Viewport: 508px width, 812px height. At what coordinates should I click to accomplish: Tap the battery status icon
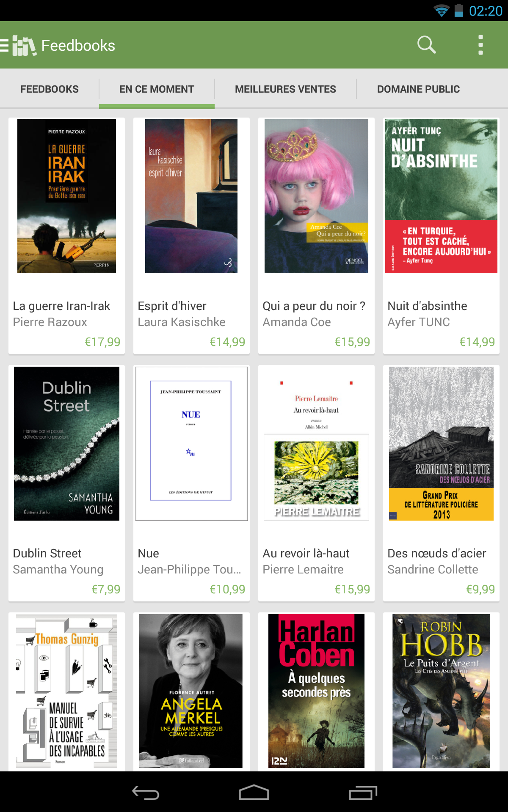click(x=459, y=11)
